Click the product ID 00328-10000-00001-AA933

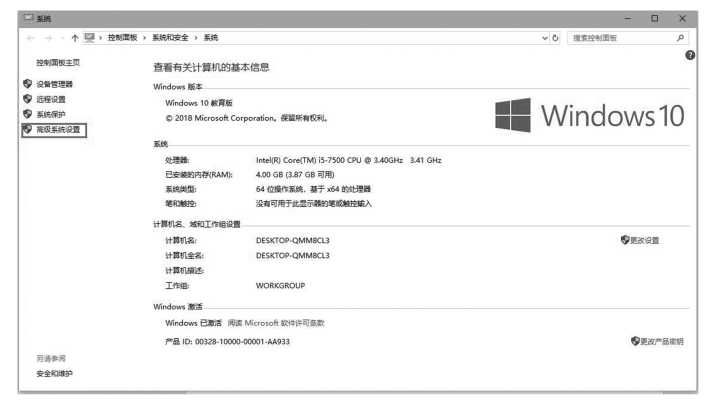pyautogui.click(x=242, y=342)
